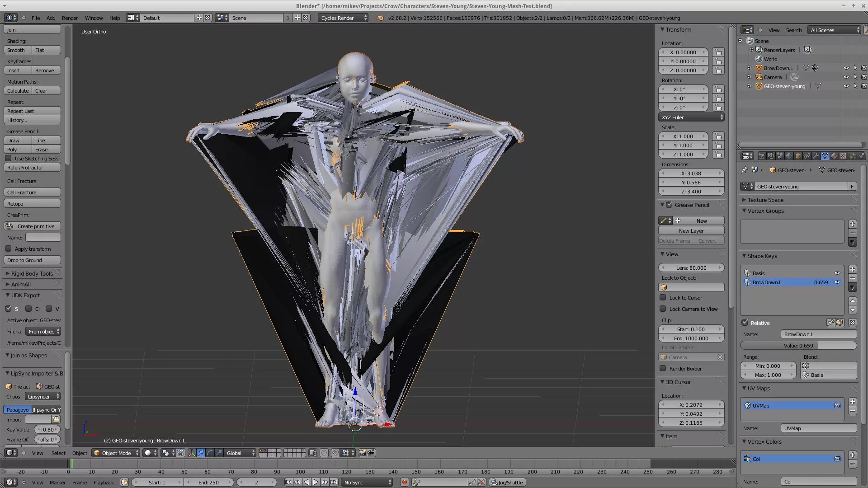Open the Window menu

point(94,18)
